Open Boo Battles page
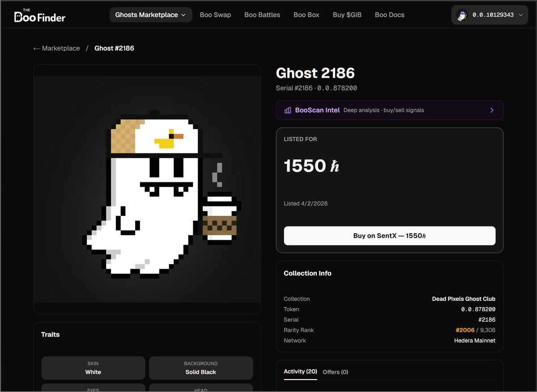This screenshot has height=392, width=537. pos(262,15)
